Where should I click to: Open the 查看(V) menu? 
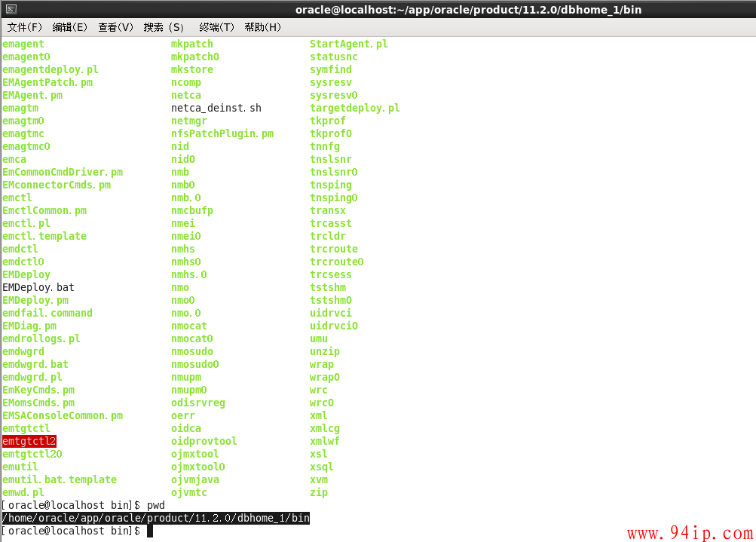pyautogui.click(x=116, y=27)
